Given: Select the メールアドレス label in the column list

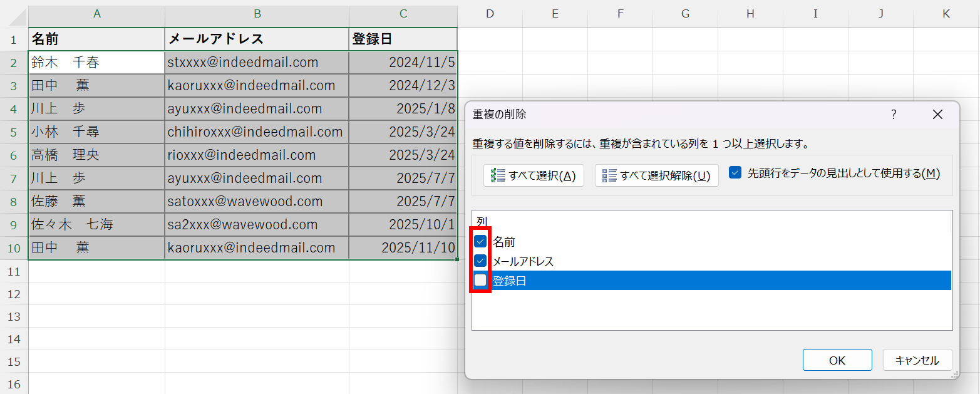Looking at the screenshot, I should tap(523, 261).
